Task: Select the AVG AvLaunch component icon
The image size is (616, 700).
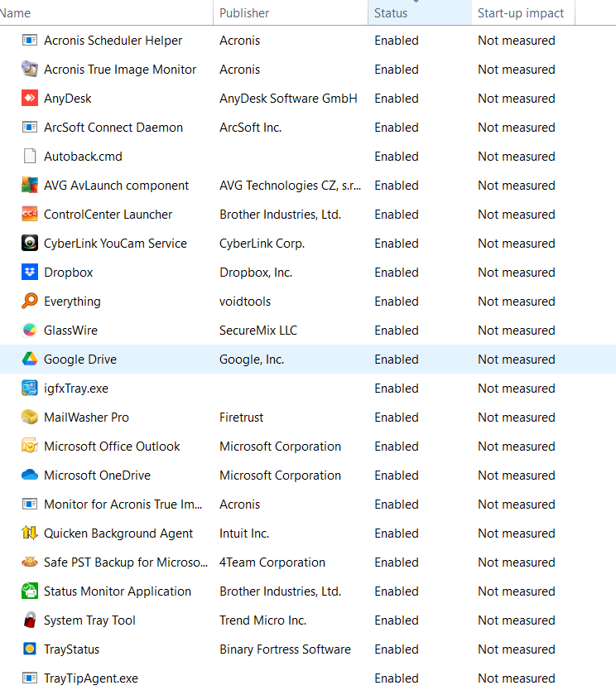Action: [30, 186]
